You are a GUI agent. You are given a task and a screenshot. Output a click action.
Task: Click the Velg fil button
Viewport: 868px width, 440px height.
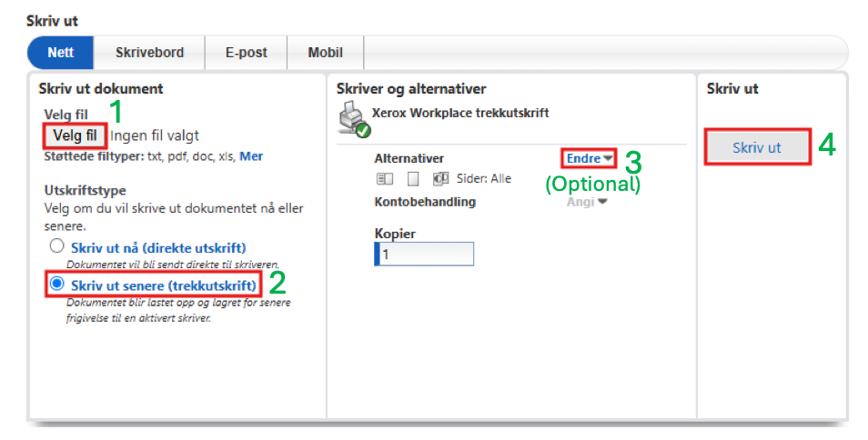[76, 135]
